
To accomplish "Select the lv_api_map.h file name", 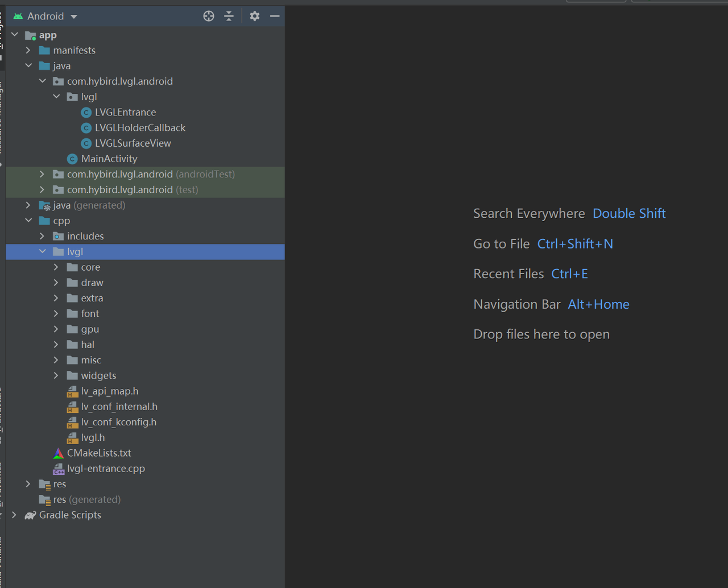I will 110,391.
